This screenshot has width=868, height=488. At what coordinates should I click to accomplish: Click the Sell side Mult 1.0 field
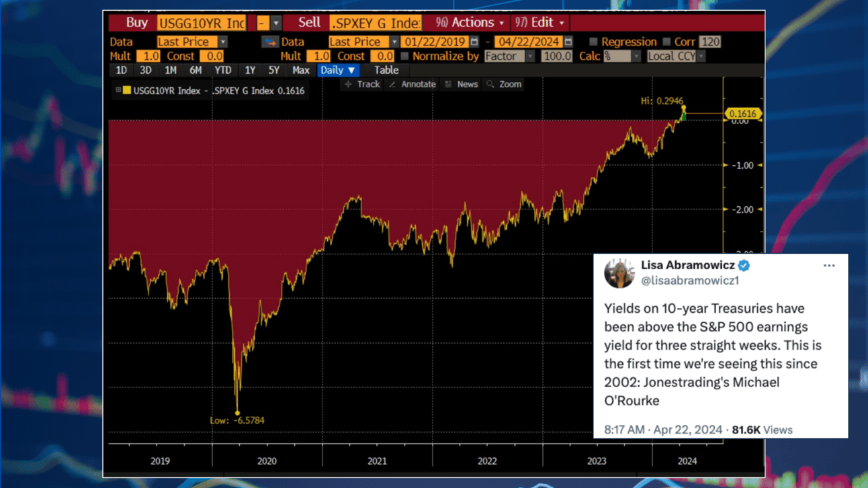[x=319, y=56]
